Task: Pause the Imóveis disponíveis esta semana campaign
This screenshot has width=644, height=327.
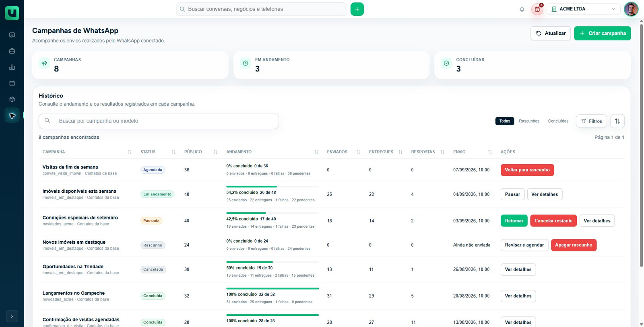Action: click(x=512, y=194)
